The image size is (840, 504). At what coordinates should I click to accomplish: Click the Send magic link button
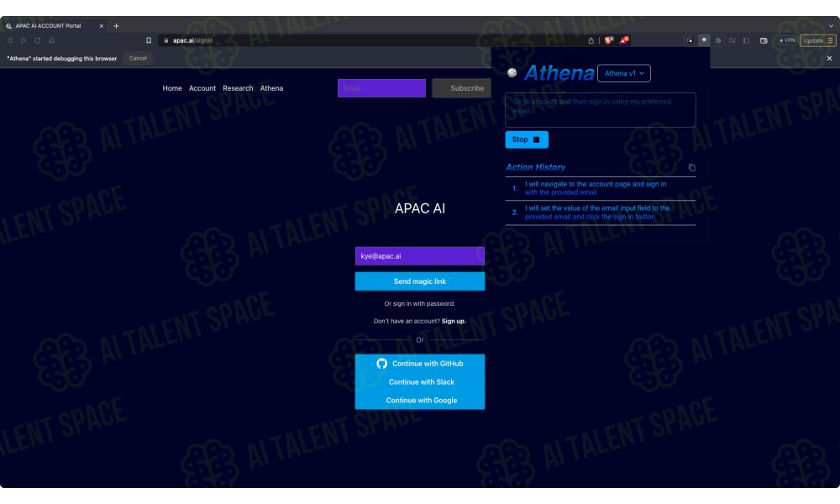419,281
